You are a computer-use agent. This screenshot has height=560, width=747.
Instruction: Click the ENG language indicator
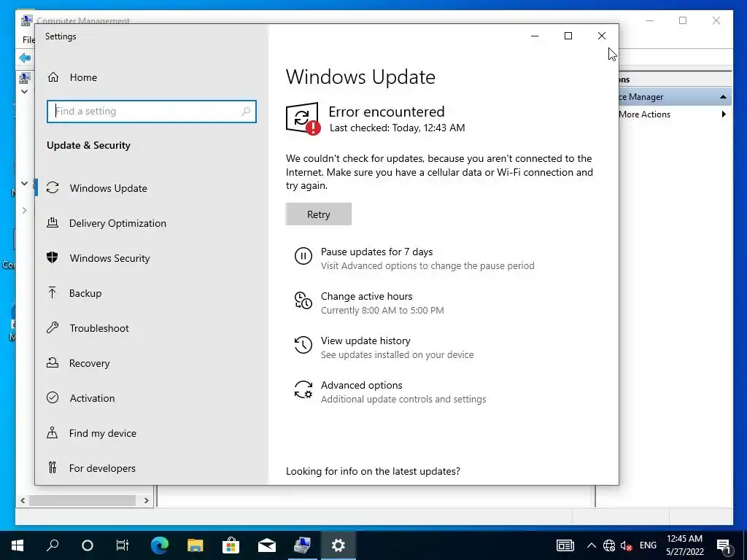point(648,545)
